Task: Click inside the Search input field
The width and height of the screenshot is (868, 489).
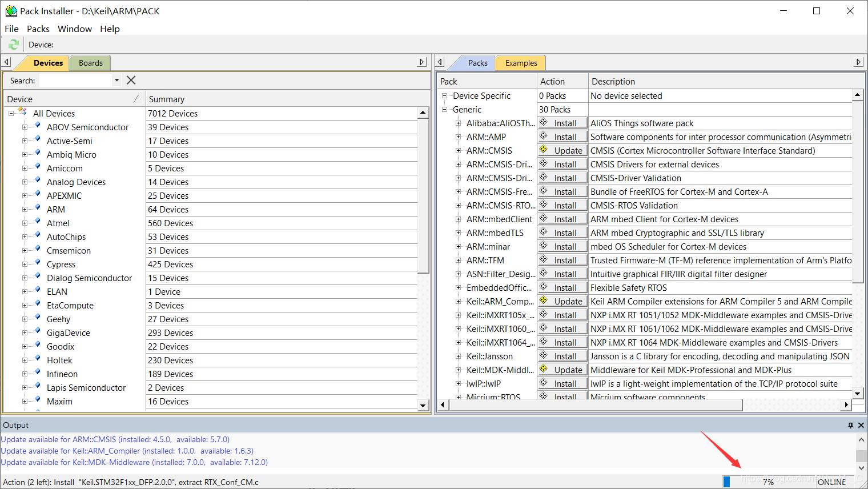Action: pyautogui.click(x=75, y=81)
